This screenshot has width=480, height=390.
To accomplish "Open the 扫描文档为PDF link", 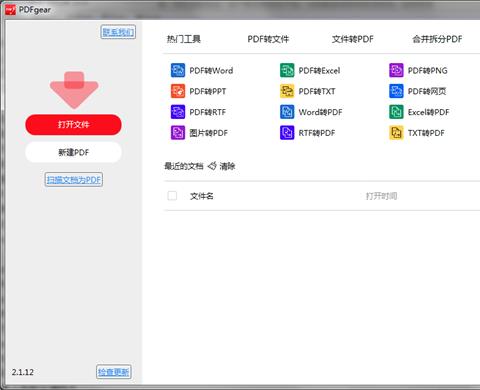I will pos(74,180).
